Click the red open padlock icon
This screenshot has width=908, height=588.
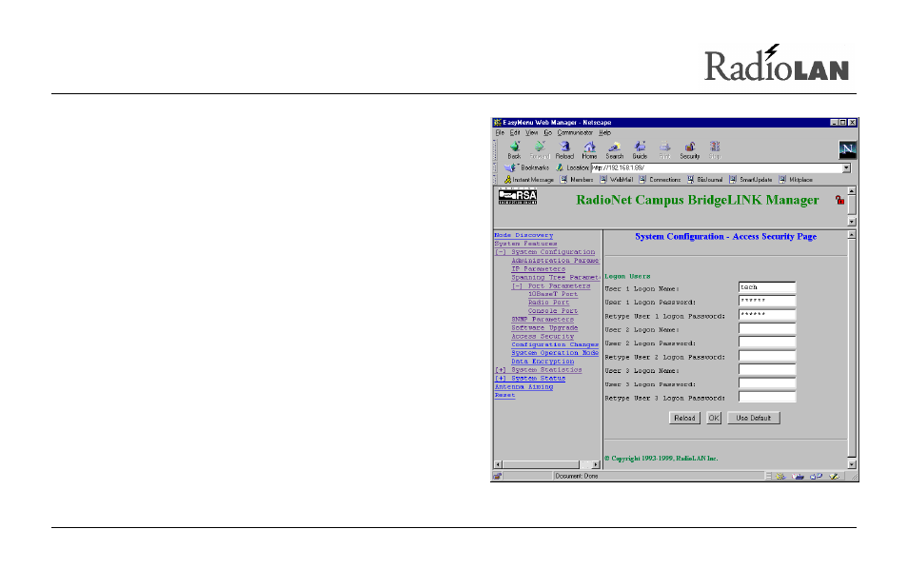[x=839, y=200]
